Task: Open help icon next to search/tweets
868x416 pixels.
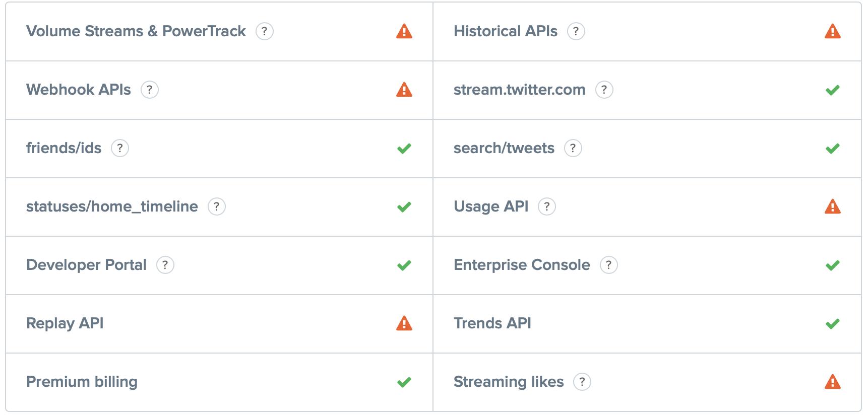Action: (573, 148)
